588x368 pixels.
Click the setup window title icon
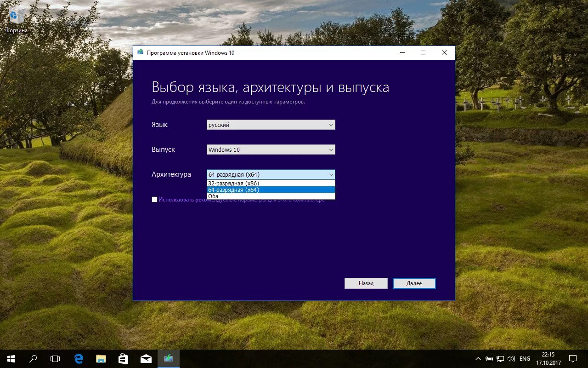click(140, 52)
